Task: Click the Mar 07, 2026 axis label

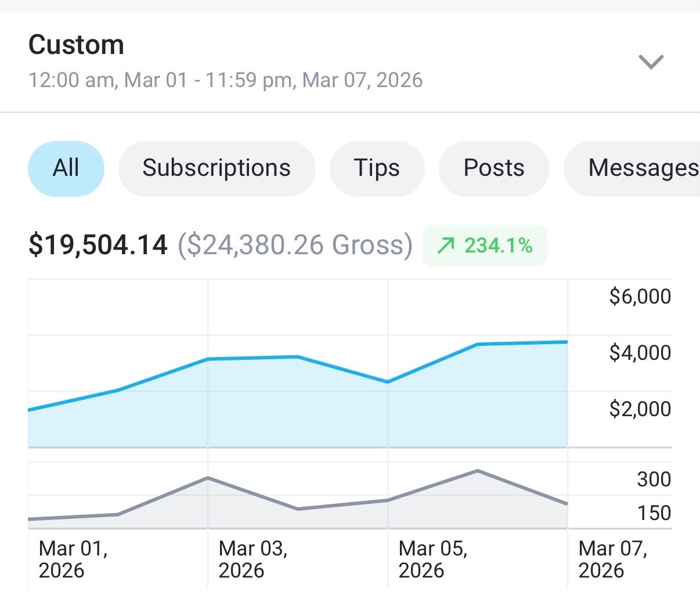Action: pos(613,560)
